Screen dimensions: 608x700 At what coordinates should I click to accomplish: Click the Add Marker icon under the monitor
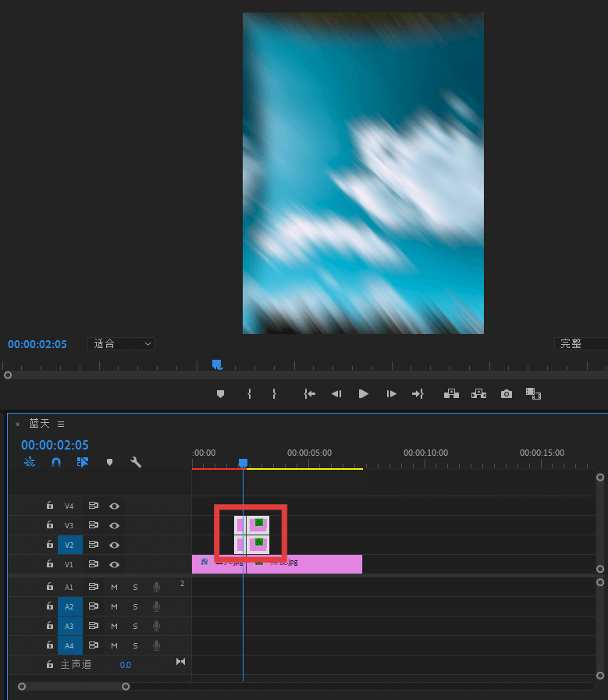[220, 394]
